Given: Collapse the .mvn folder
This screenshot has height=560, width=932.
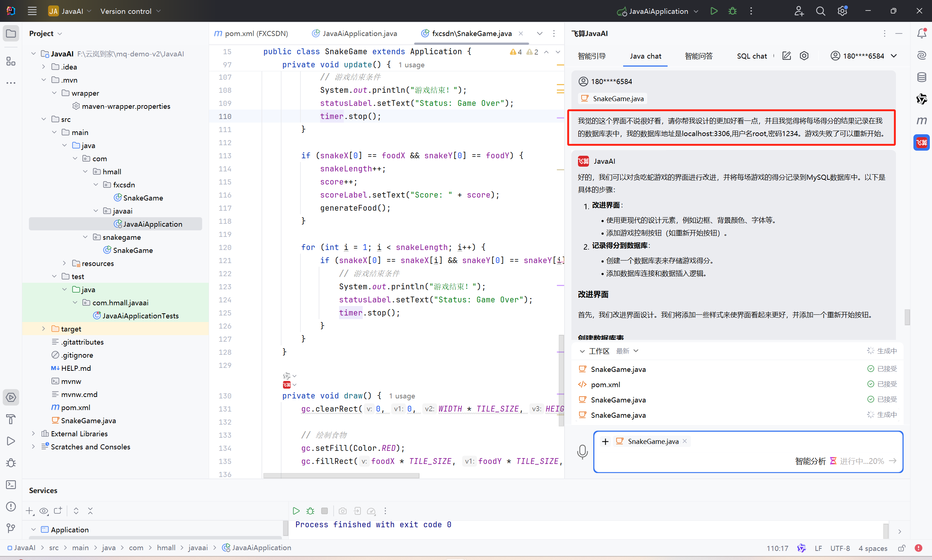Looking at the screenshot, I should (44, 80).
